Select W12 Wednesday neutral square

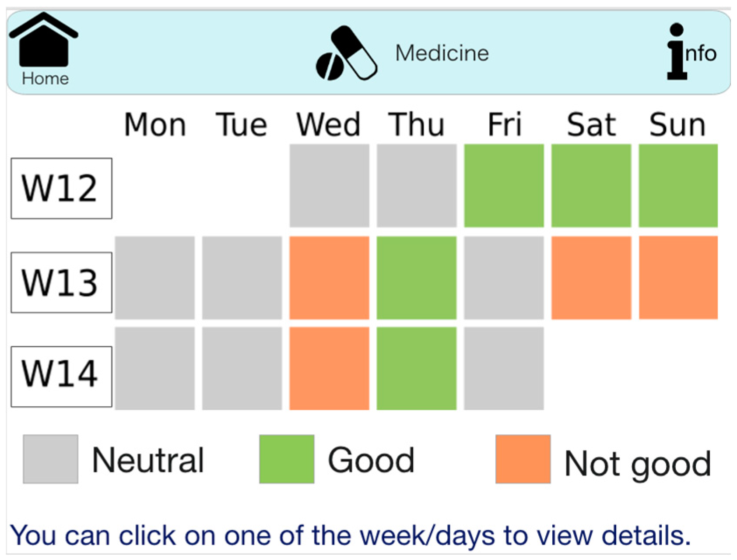[329, 186]
